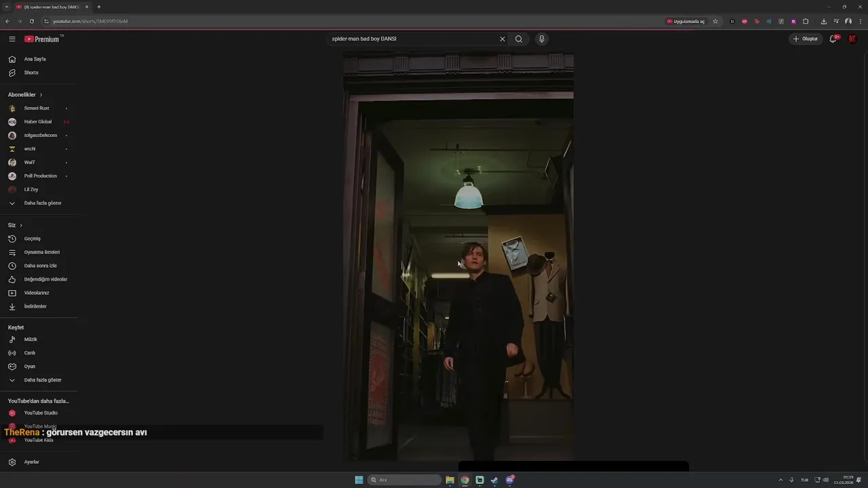This screenshot has height=488, width=868.
Task: Click the TUR keyboard language indicator
Action: [x=804, y=480]
